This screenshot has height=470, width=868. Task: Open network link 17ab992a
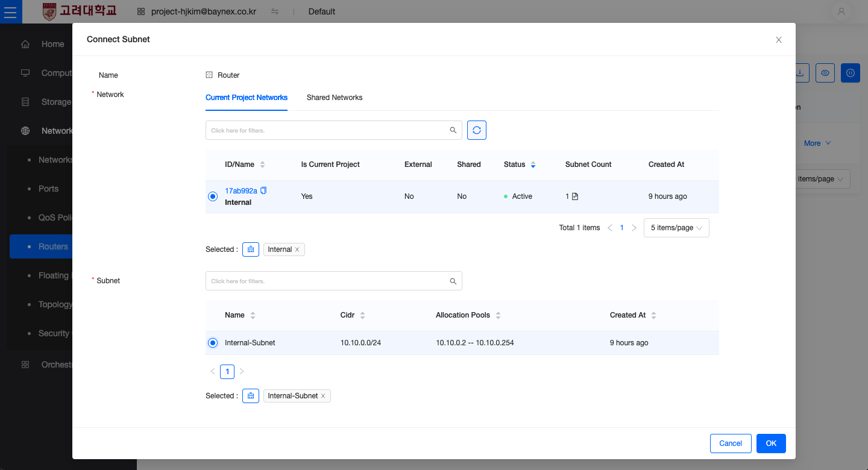241,190
